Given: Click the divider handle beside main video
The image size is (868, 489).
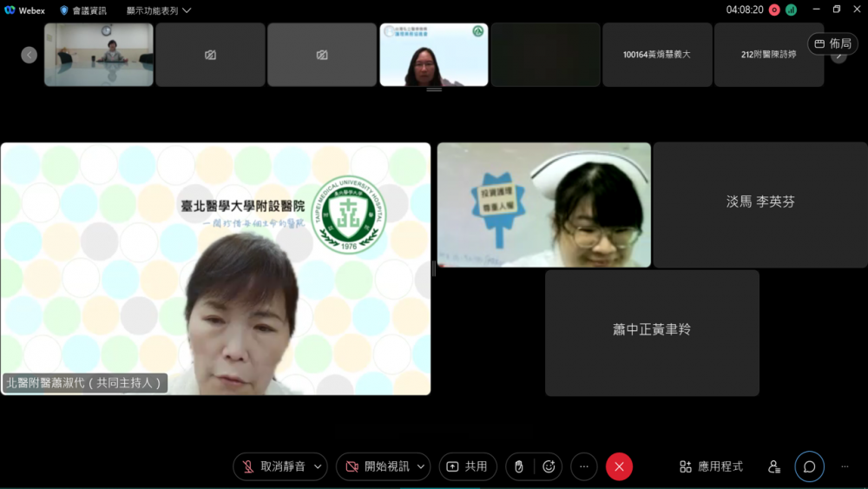Looking at the screenshot, I should click(434, 268).
